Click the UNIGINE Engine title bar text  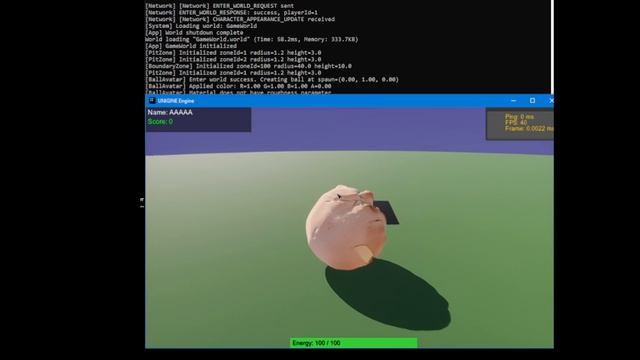(176, 101)
